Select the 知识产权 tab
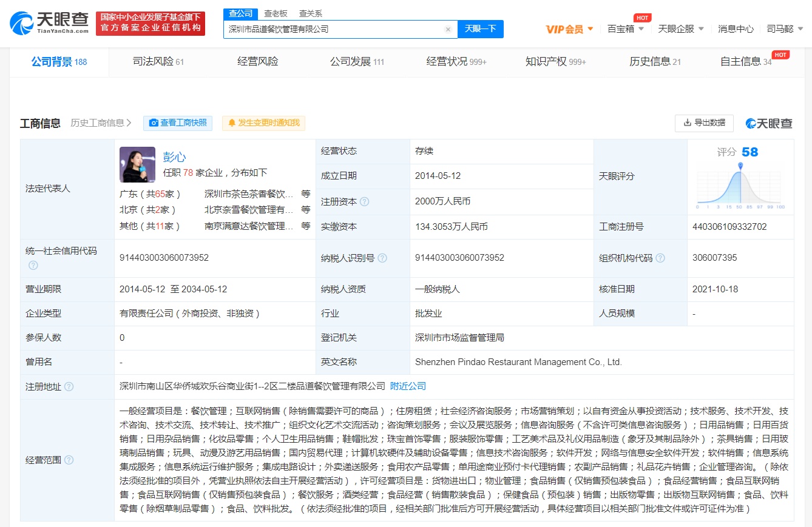Screen dimensions: 812x527 click(x=556, y=62)
